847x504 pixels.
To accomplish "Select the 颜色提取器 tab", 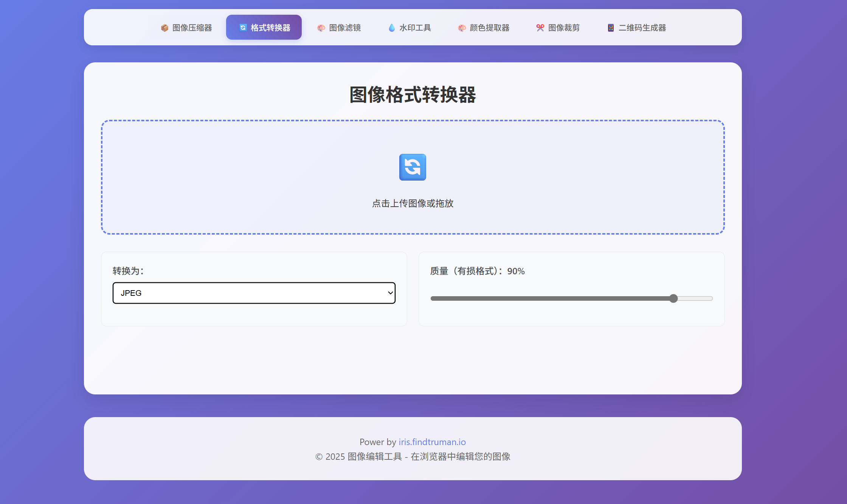I will 489,28.
